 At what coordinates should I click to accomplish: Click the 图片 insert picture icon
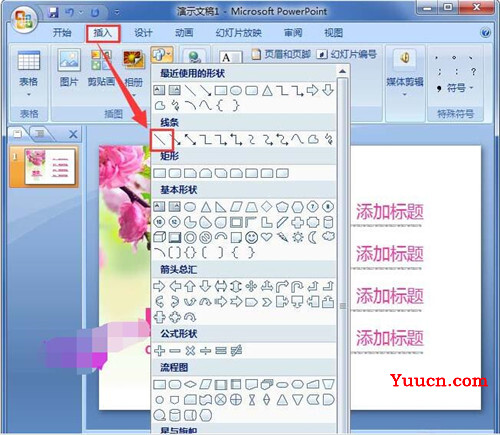(x=69, y=68)
